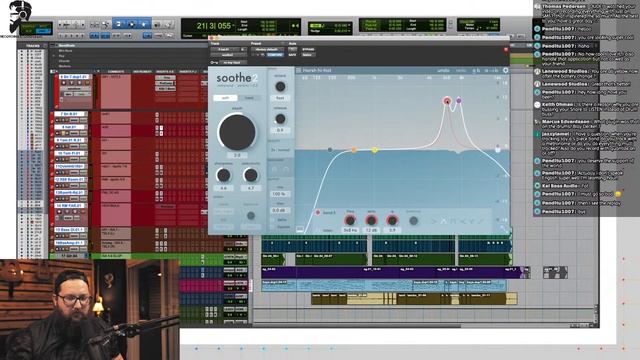Toggle band 3 power button

[318, 213]
